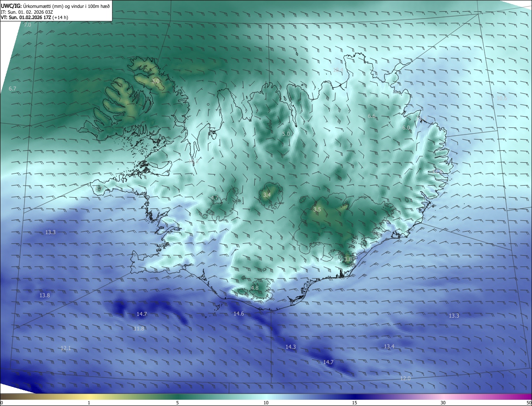Select the 6.7 value label

click(x=12, y=89)
